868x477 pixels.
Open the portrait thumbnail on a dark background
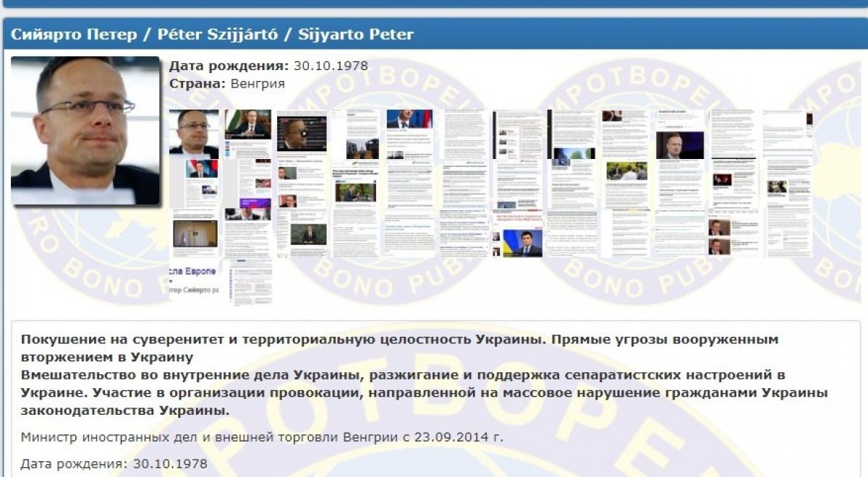[679, 134]
